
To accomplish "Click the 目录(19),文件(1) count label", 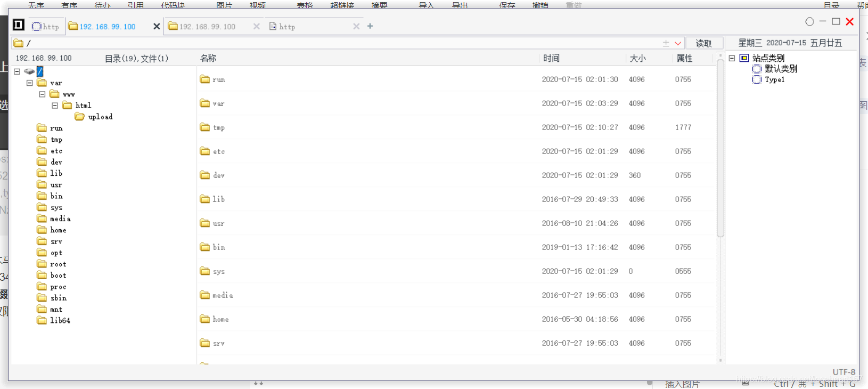I will [136, 58].
